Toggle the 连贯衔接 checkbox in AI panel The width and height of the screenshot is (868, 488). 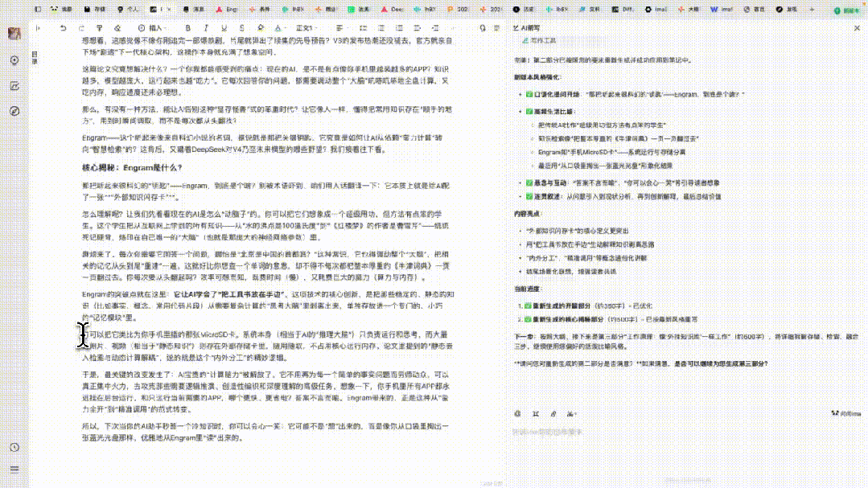pyautogui.click(x=528, y=196)
